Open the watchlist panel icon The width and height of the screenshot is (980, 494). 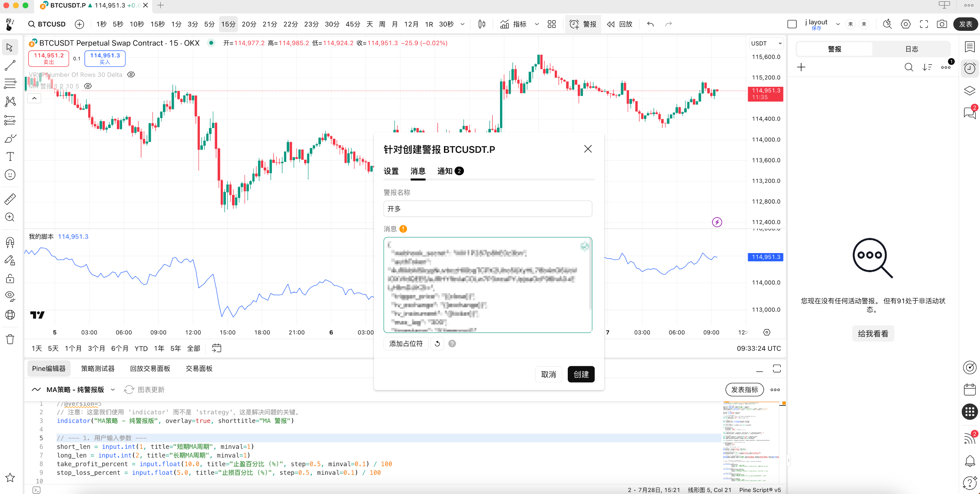point(970,46)
